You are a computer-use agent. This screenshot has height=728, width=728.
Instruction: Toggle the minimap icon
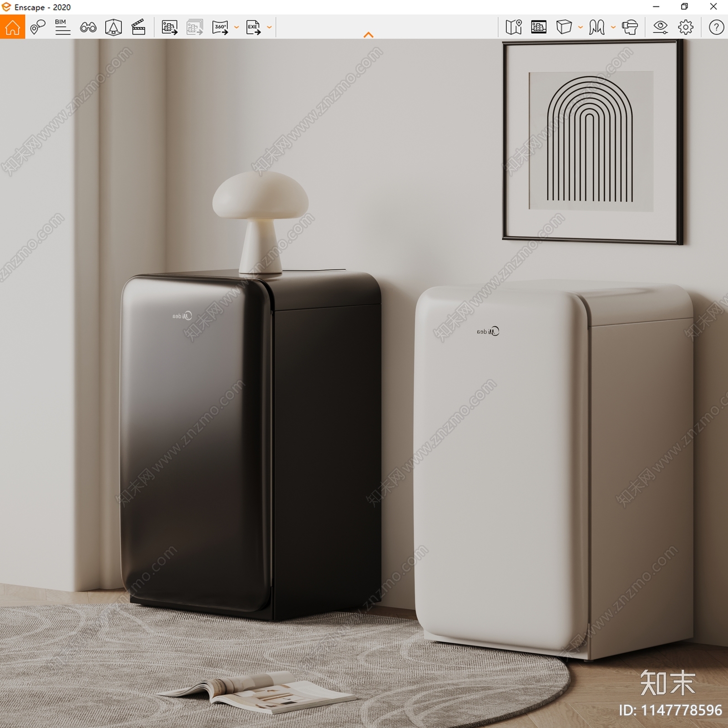(x=514, y=27)
